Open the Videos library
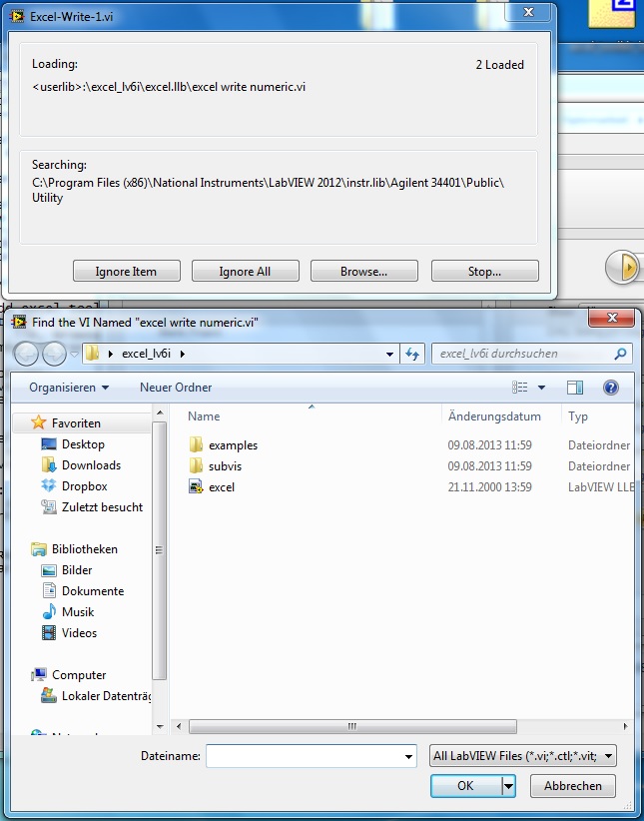Viewport: 644px width, 821px height. click(x=79, y=632)
